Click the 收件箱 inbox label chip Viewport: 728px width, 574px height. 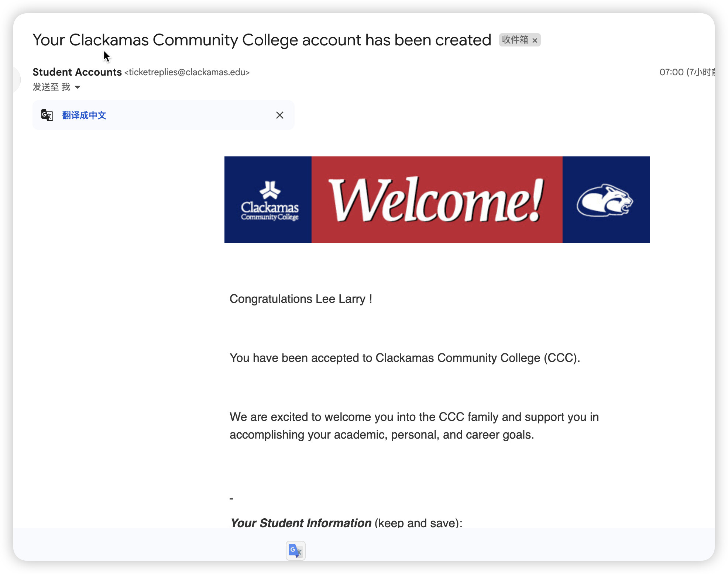[x=515, y=40]
